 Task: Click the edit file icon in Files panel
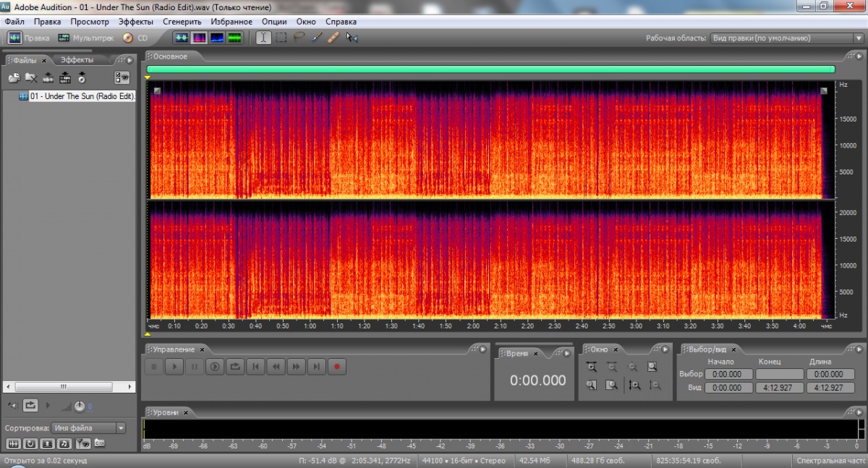coord(48,77)
